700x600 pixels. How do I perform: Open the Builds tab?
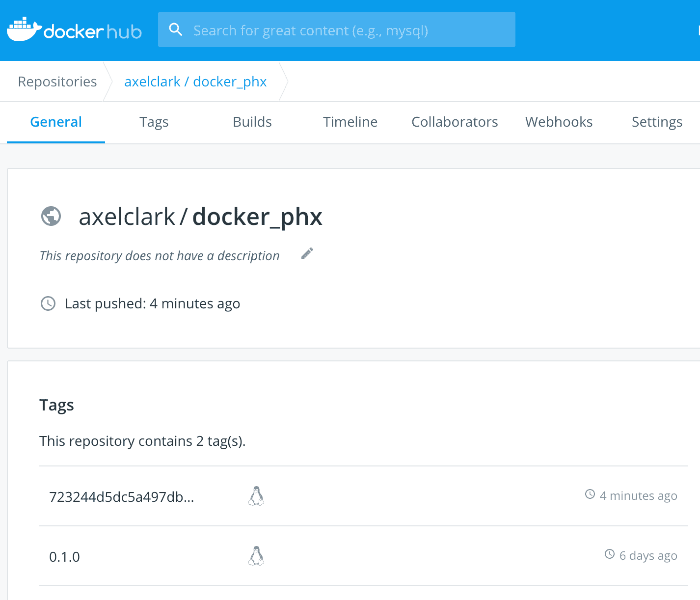[x=252, y=122]
